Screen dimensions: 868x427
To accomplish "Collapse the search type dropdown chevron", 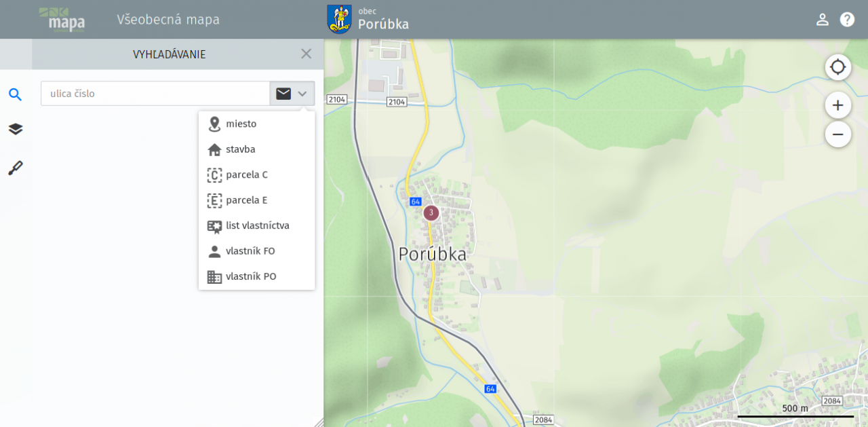I will tap(302, 94).
